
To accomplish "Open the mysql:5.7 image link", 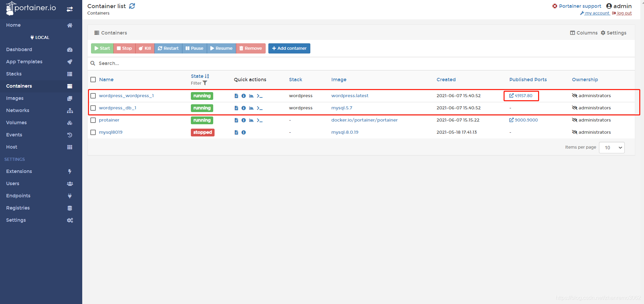I will point(342,108).
